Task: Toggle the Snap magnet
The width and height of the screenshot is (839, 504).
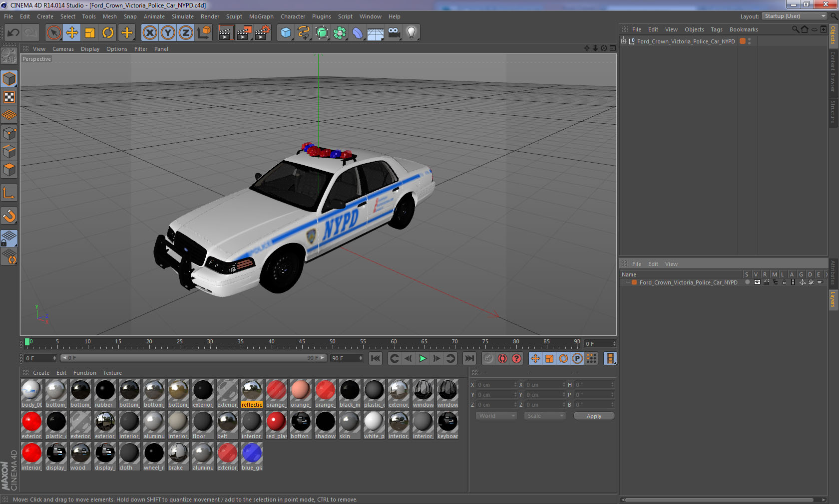Action: coord(9,216)
